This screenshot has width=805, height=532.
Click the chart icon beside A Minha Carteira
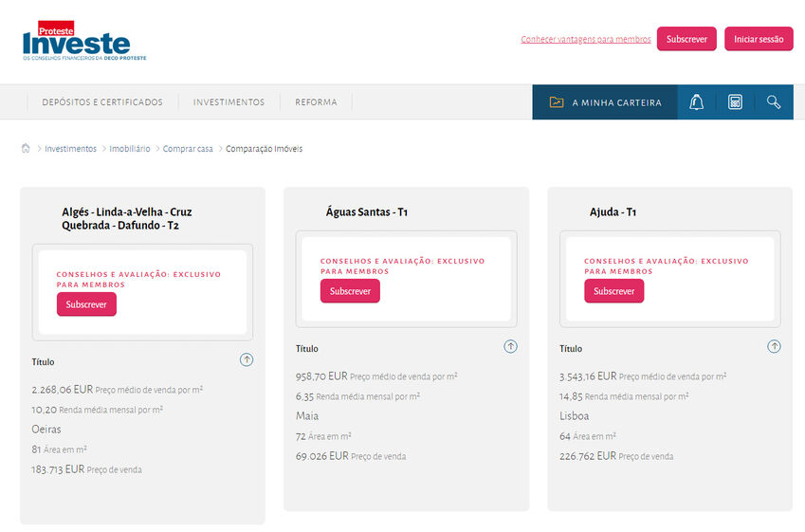557,102
